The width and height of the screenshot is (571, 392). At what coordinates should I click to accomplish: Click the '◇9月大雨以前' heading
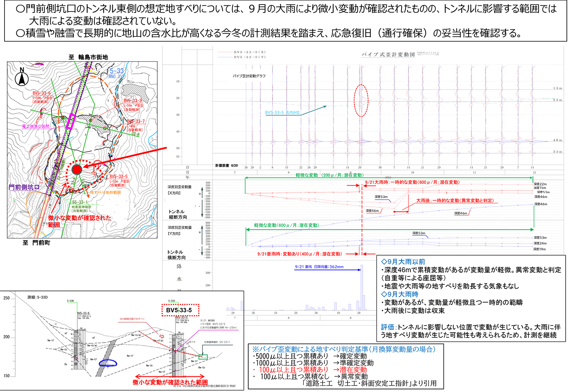coord(403,262)
